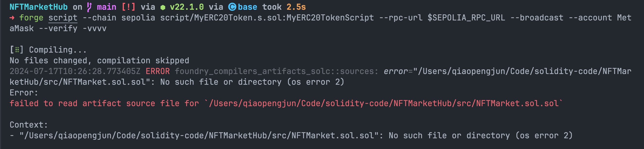Viewport: 644px width, 149px height.
Task: Click the compiling spinner icon in brackets
Action: 17,50
